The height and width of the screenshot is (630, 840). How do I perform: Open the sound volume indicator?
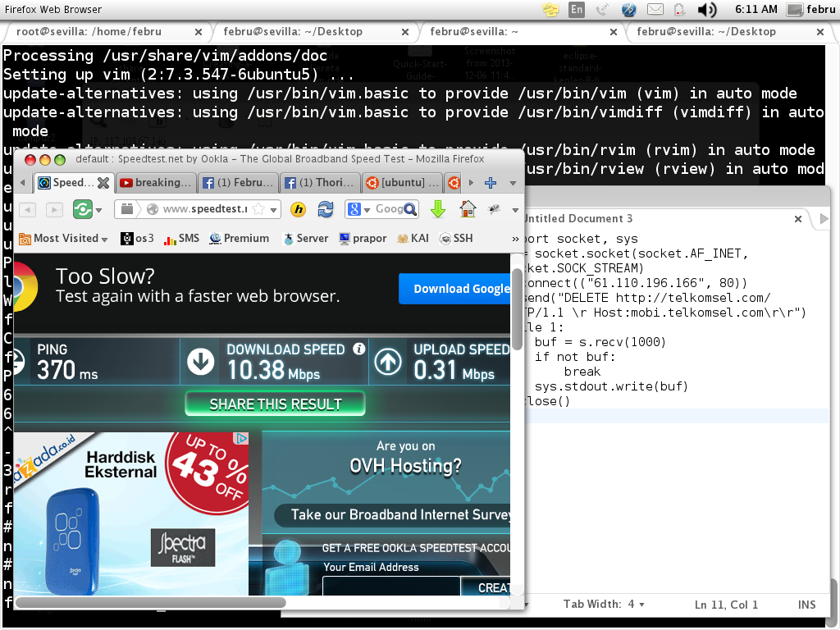707,10
